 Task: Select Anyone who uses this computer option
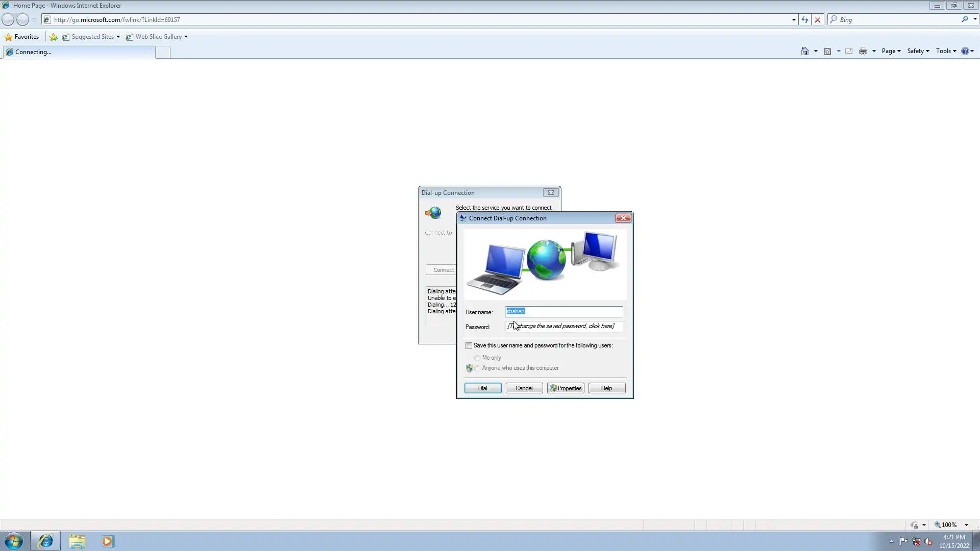(x=477, y=368)
